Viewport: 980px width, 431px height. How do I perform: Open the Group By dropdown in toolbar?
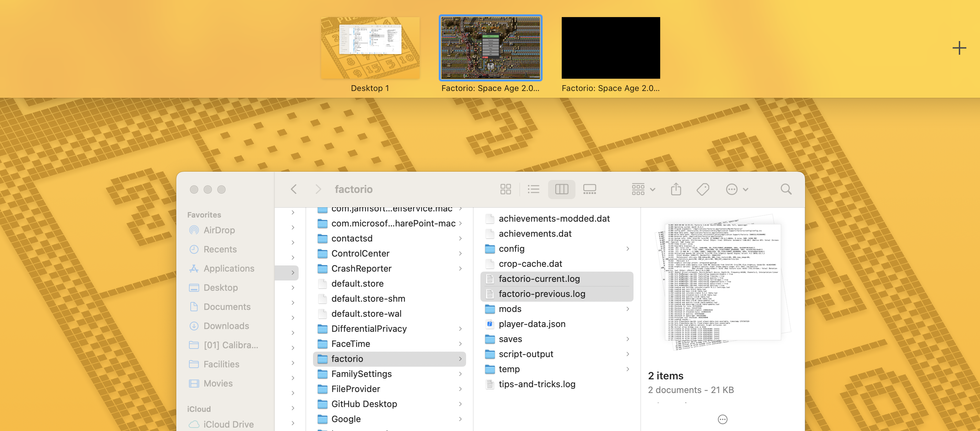click(x=643, y=189)
